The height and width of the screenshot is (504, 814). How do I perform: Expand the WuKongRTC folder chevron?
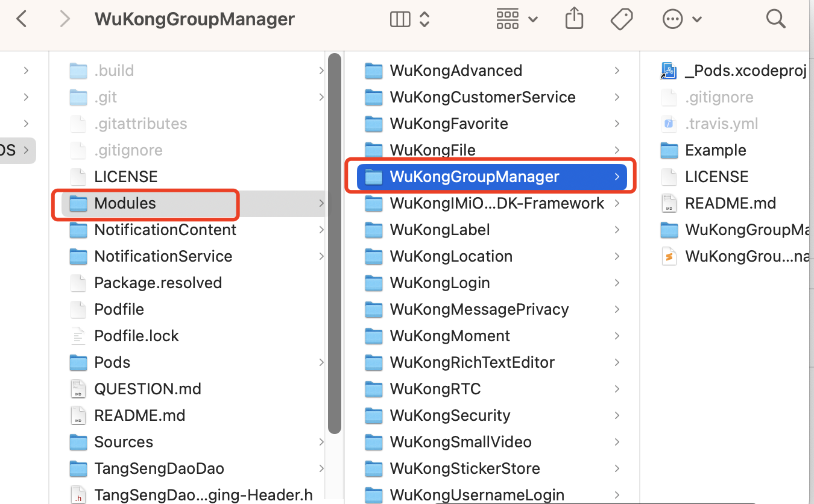click(x=617, y=389)
